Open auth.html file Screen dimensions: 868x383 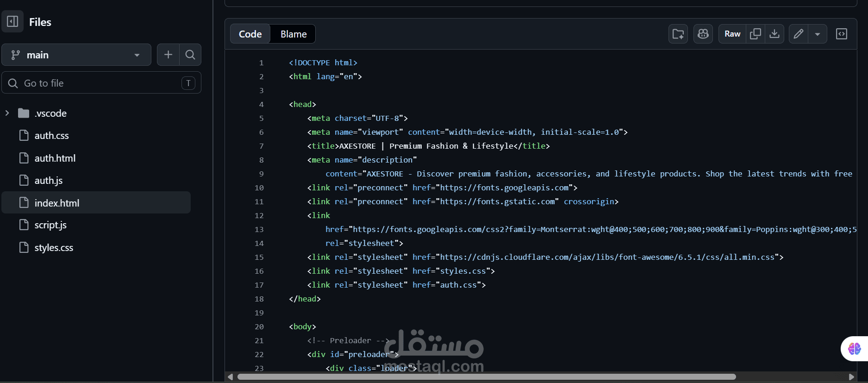55,158
